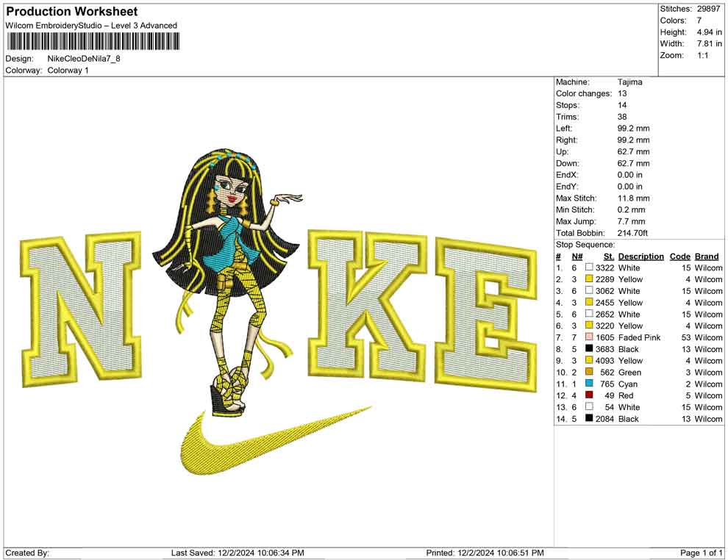Image resolution: width=728 pixels, height=560 pixels.
Task: Click the black swatch for stitch 3683
Action: click(x=589, y=349)
